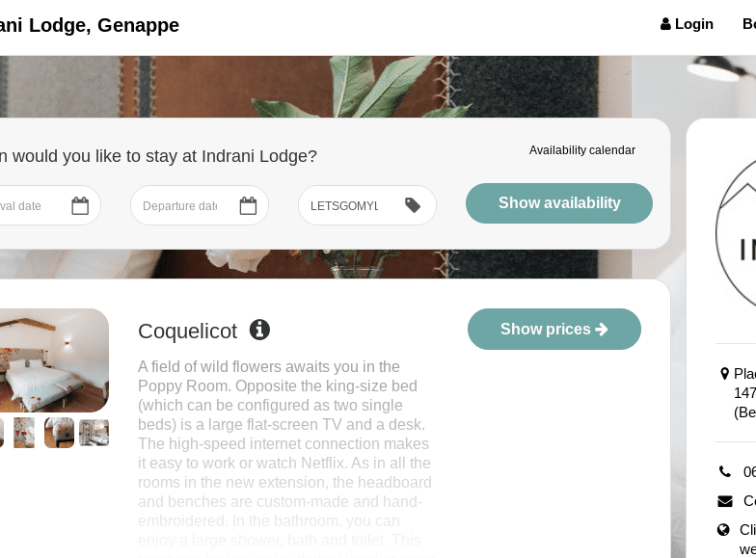756x558 pixels.
Task: Focus the Departure date field
Action: tap(181, 205)
